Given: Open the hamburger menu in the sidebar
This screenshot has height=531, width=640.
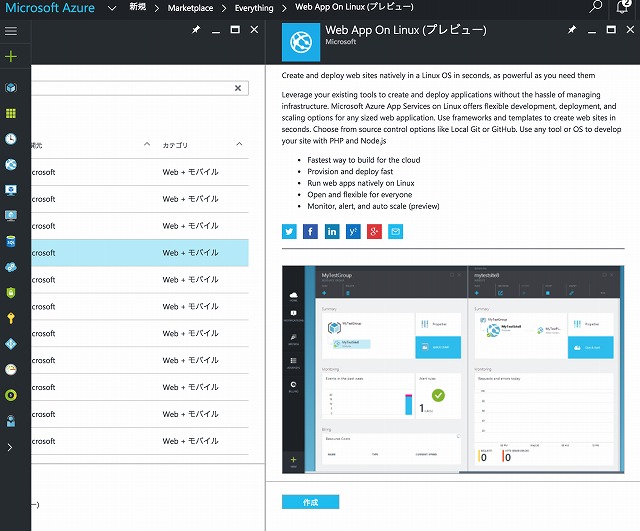Looking at the screenshot, I should [x=11, y=31].
